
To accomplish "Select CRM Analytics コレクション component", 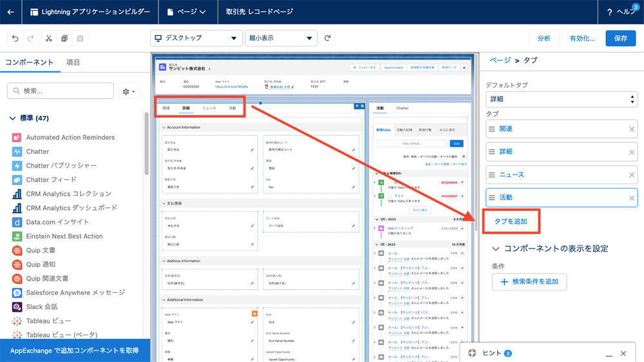I will point(69,193).
